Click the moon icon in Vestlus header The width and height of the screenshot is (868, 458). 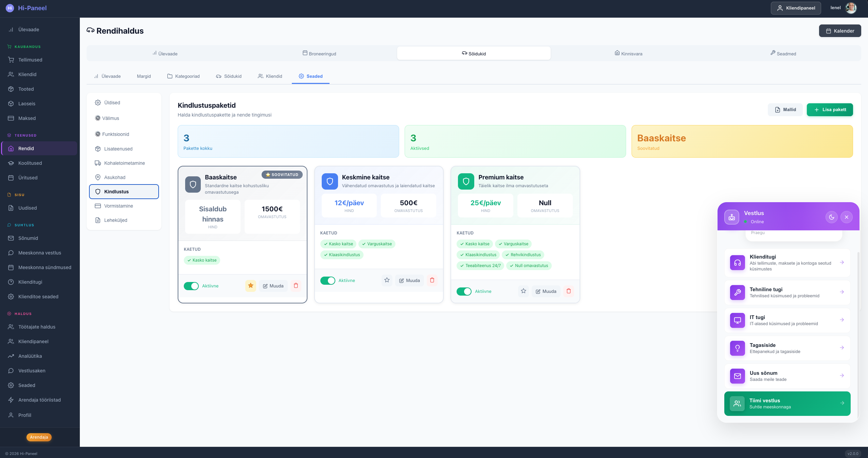click(831, 217)
